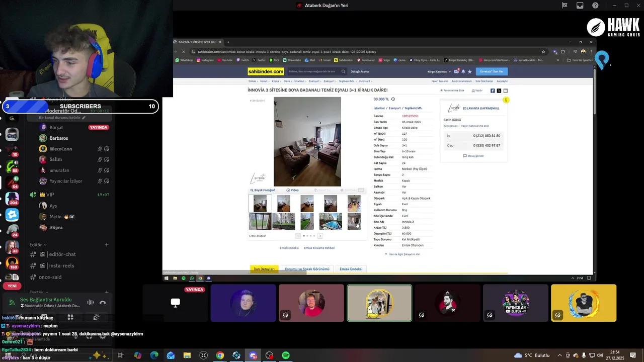
Task: Open Spotify from the Windows taskbar
Action: [x=286, y=355]
